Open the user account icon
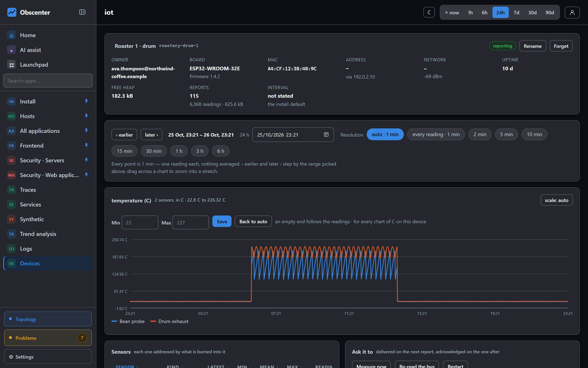588x368 pixels. [572, 12]
